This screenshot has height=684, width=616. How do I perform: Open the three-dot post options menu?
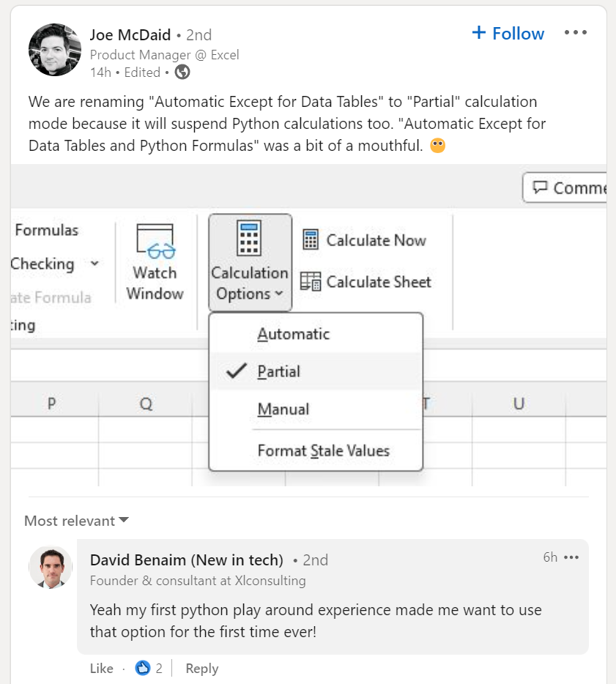(576, 33)
